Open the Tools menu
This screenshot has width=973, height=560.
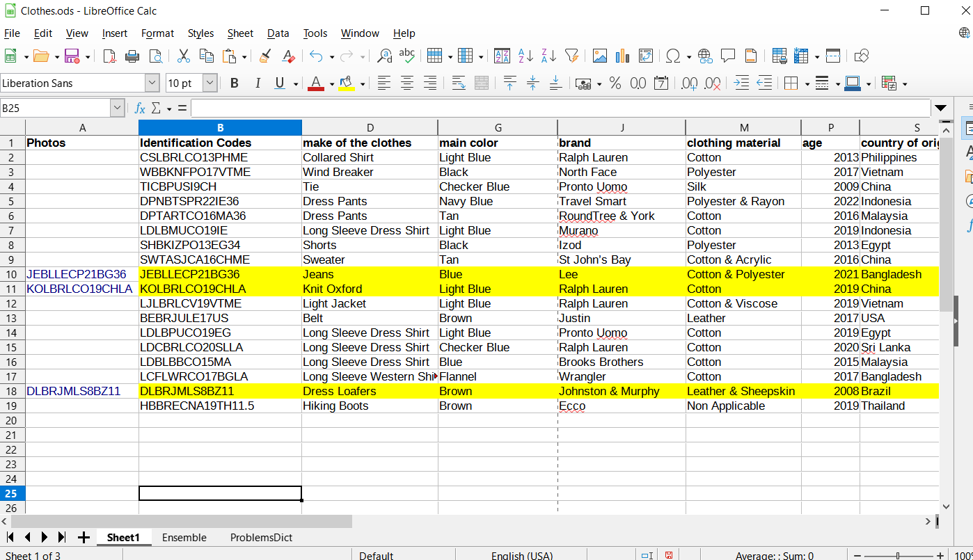[315, 33]
